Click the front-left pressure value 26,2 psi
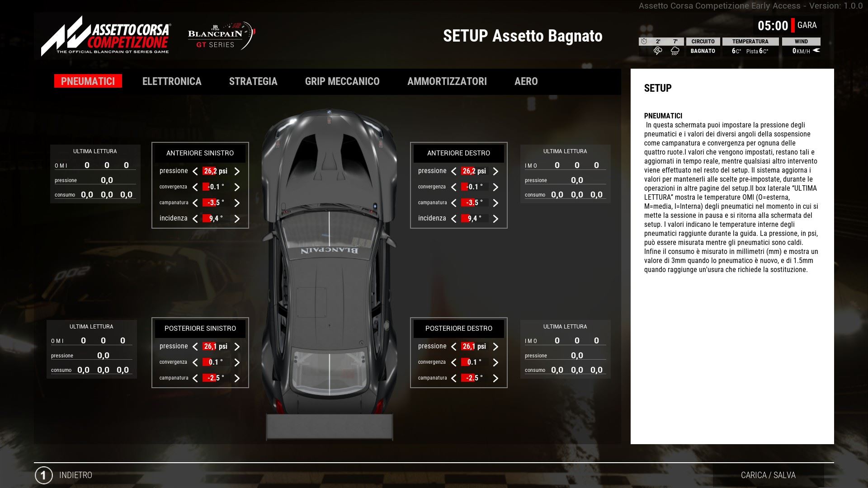 tap(216, 171)
